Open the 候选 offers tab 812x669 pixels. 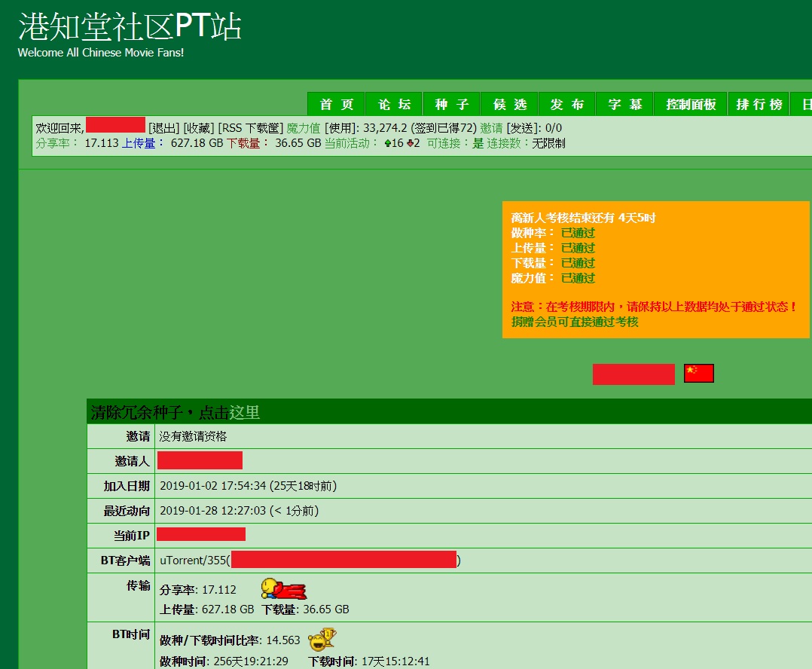pos(509,104)
